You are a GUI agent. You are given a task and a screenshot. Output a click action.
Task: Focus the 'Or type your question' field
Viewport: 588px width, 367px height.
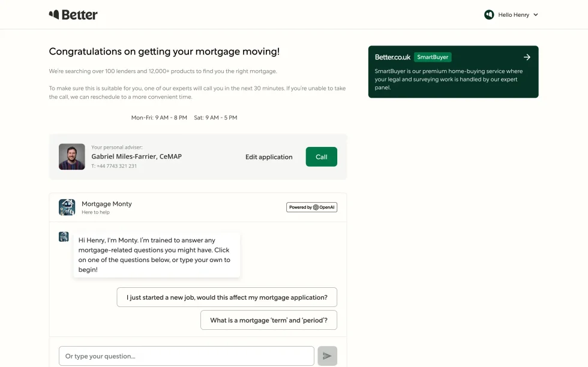[x=187, y=356]
